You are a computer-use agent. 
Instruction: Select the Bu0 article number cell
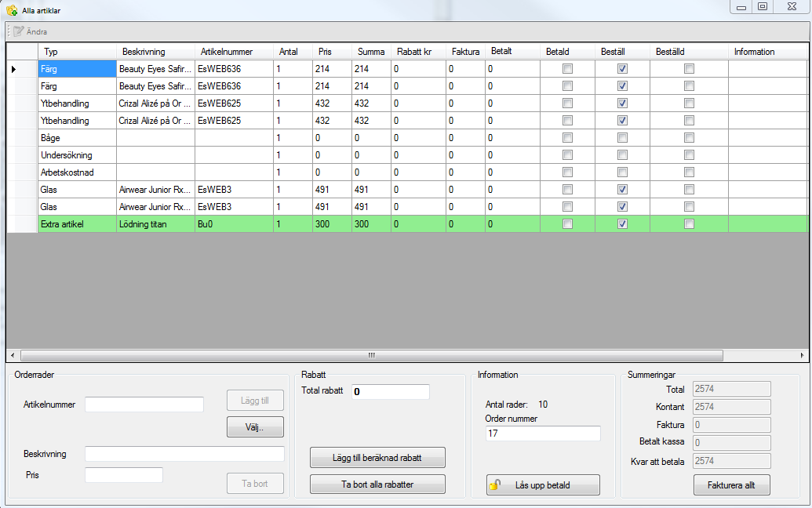tap(234, 224)
